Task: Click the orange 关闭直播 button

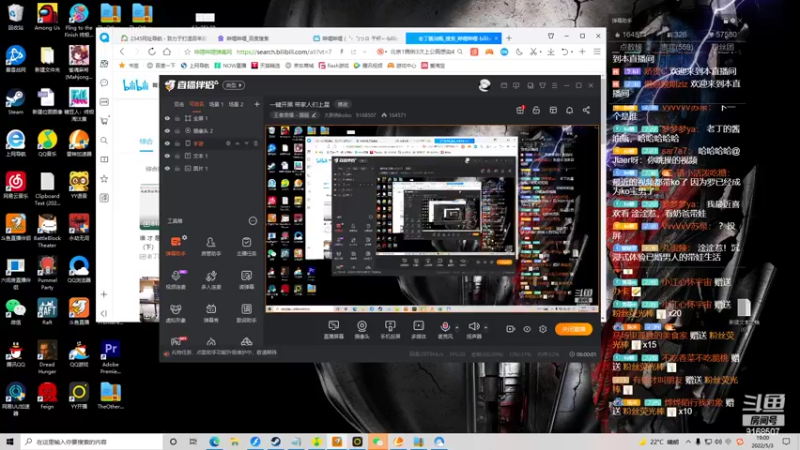Action: [x=573, y=329]
